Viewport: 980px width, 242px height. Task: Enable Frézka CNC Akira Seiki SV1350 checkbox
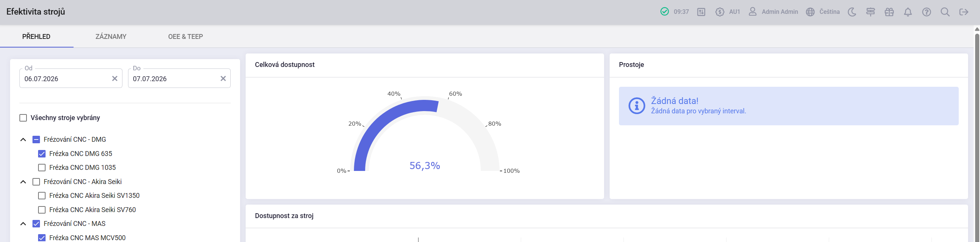tap(42, 196)
